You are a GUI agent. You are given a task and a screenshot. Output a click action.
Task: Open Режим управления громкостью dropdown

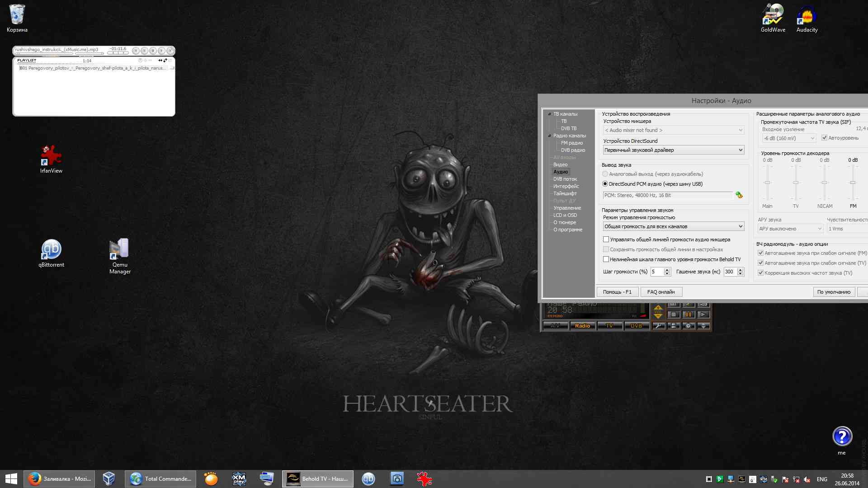point(673,226)
